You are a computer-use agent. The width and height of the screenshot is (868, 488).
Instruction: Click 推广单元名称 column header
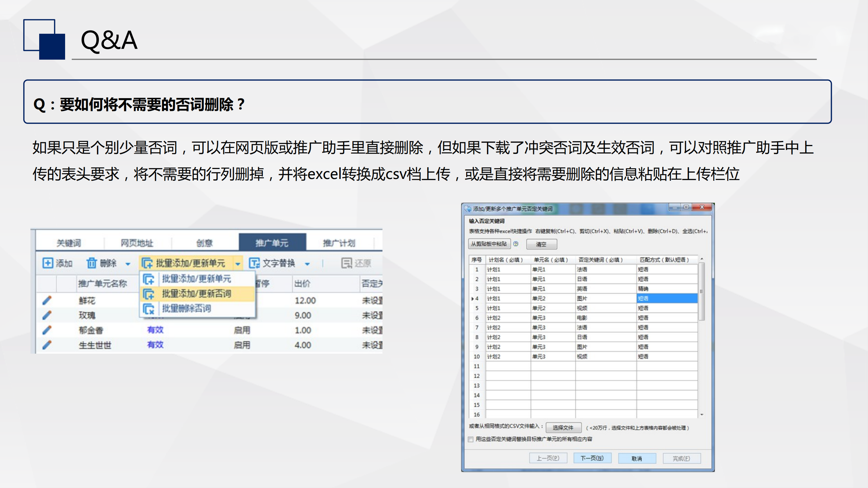(x=102, y=283)
